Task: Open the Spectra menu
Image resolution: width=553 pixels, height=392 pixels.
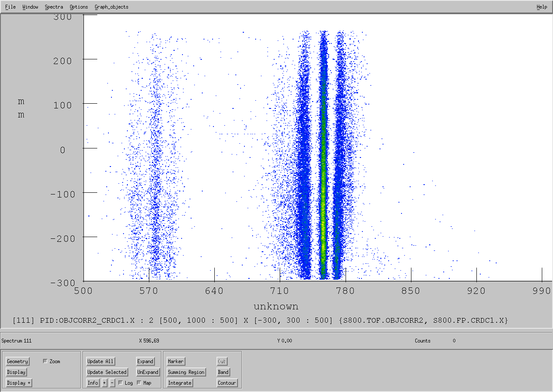Action: (x=54, y=7)
